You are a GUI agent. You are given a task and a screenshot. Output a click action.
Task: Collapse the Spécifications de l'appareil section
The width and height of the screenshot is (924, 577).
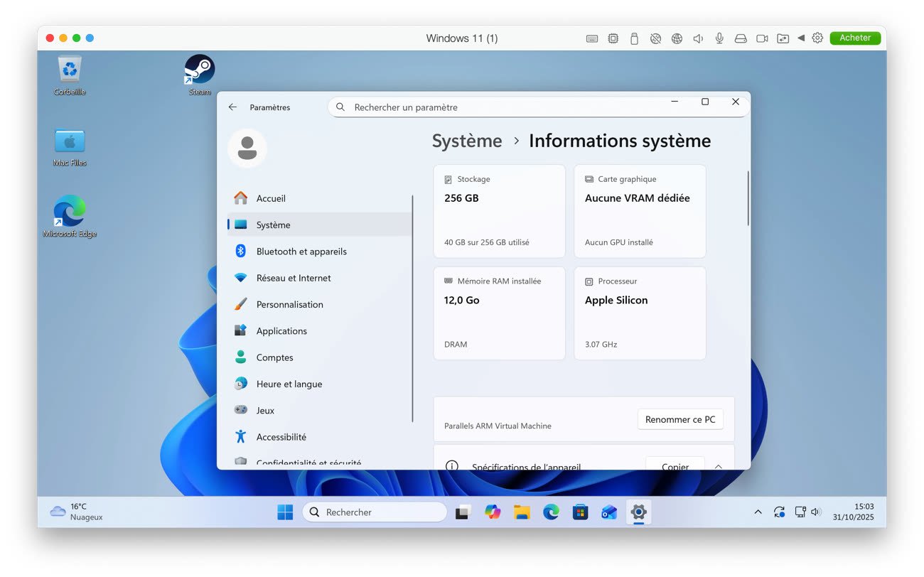[718, 467]
